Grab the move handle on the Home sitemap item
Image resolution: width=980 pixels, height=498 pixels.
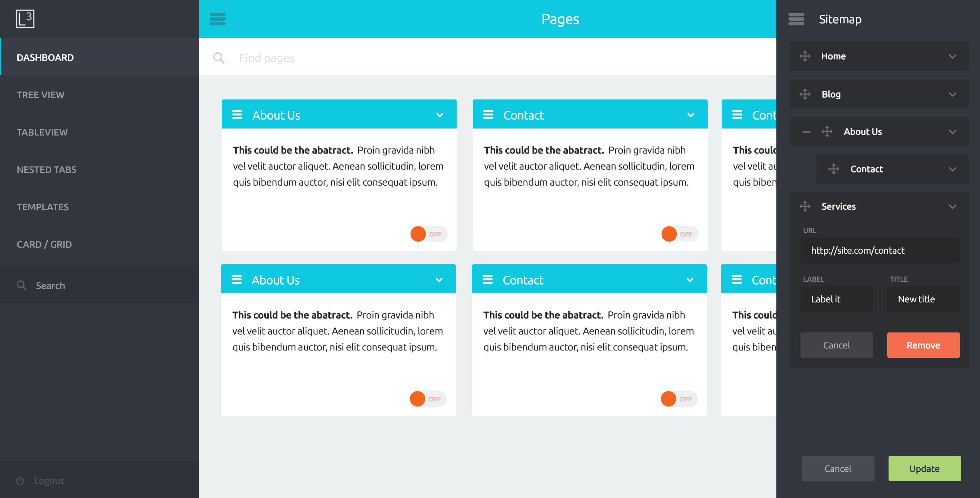pos(805,56)
